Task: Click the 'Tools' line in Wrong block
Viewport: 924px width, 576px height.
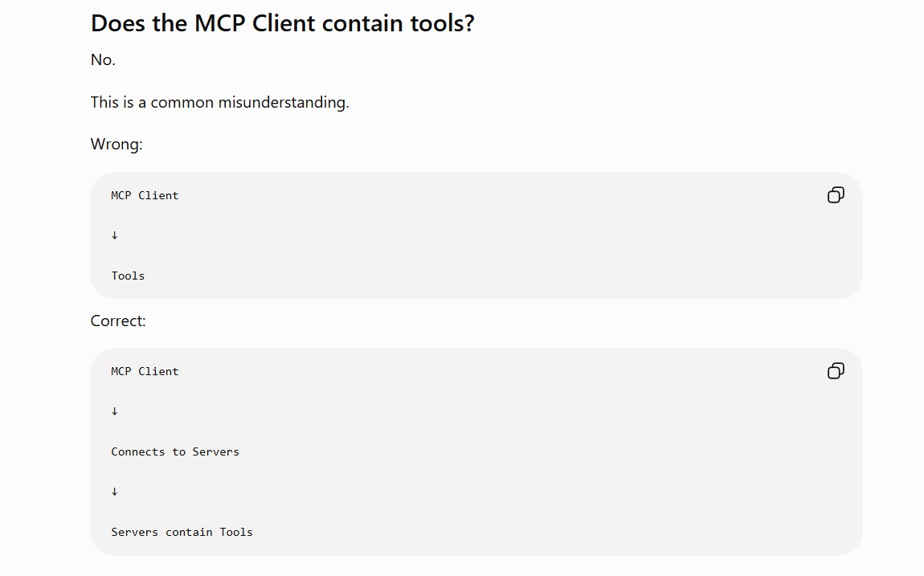Action: click(x=128, y=276)
